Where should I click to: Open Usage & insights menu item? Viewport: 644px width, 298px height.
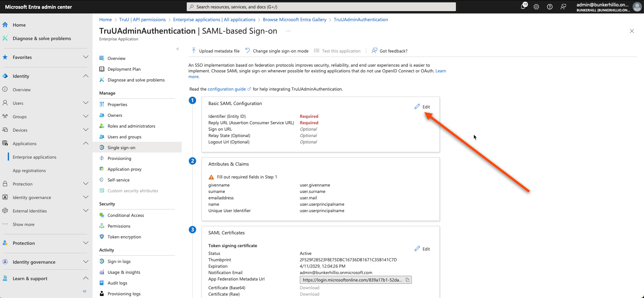pos(124,272)
